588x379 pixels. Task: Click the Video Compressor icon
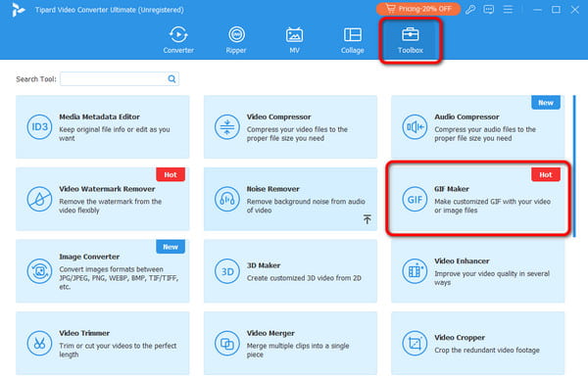227,126
